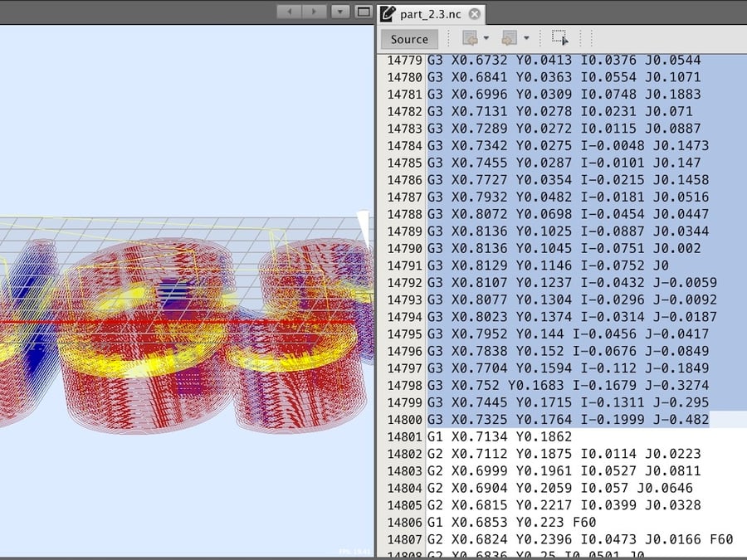Click the back navigation arrow above the 3D preview

289,12
